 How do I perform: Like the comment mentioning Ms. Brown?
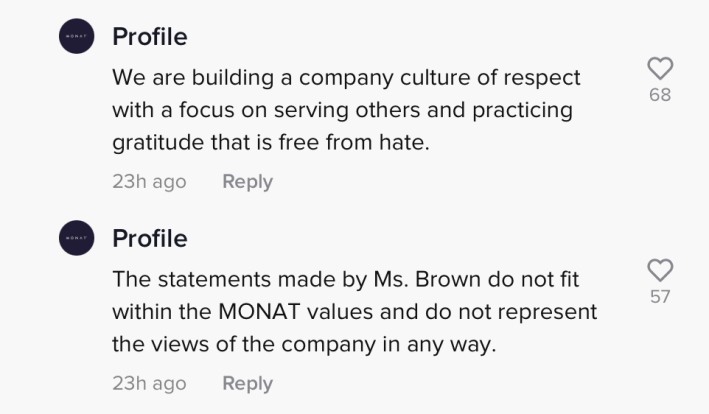click(660, 270)
